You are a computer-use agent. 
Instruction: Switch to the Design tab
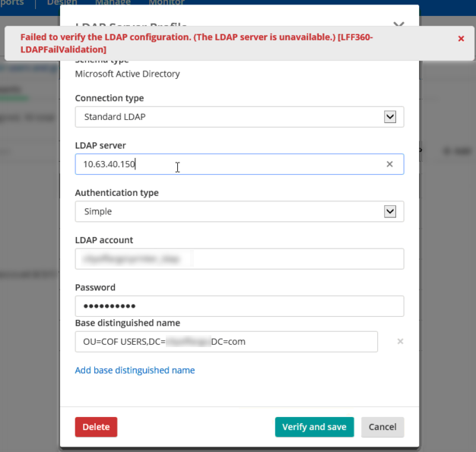(62, 3)
